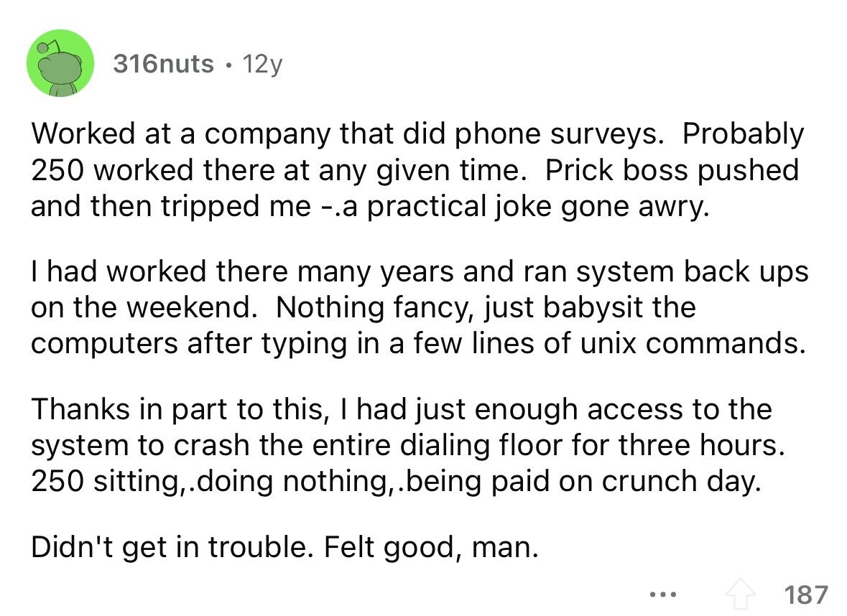Upvote the comment with the arrow icon
Screen dimensions: 847x616
[740, 594]
